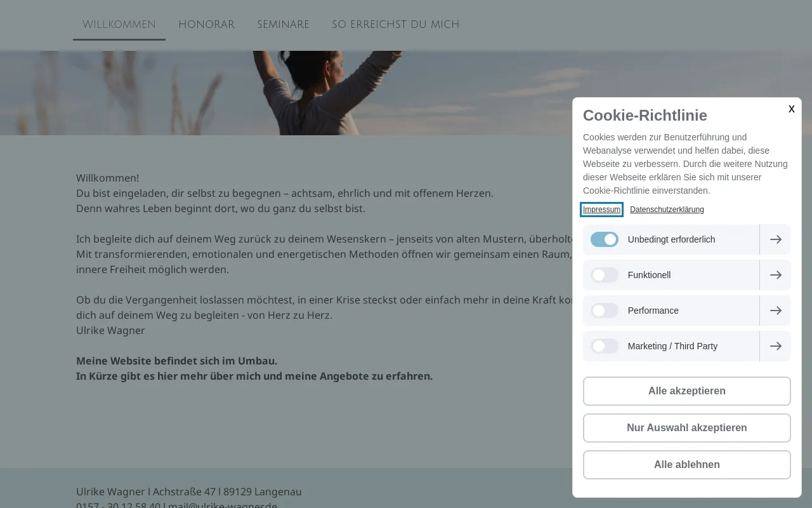The height and width of the screenshot is (508, 812).
Task: Expand Unbedingt erforderlich details arrow
Action: tap(775, 239)
